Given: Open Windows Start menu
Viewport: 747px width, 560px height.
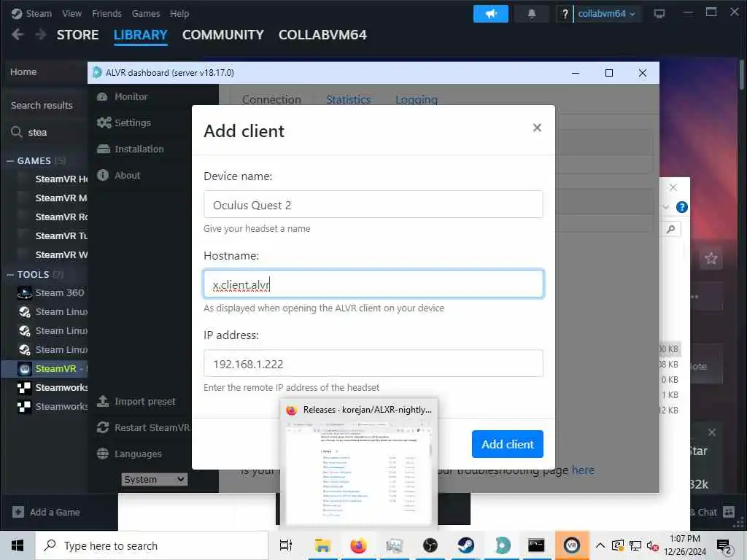Looking at the screenshot, I should point(18,545).
